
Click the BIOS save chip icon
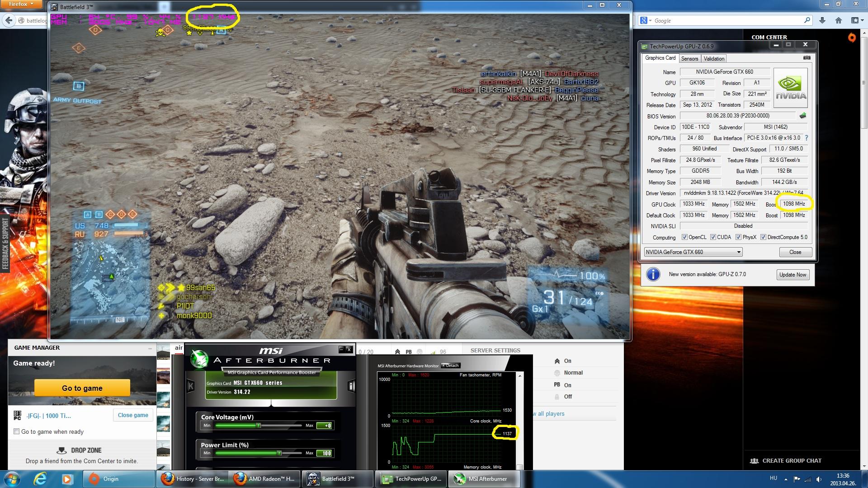coord(803,116)
